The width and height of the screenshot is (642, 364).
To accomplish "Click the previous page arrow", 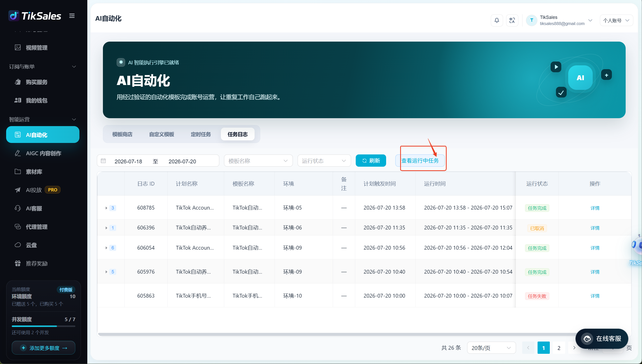I will click(528, 348).
